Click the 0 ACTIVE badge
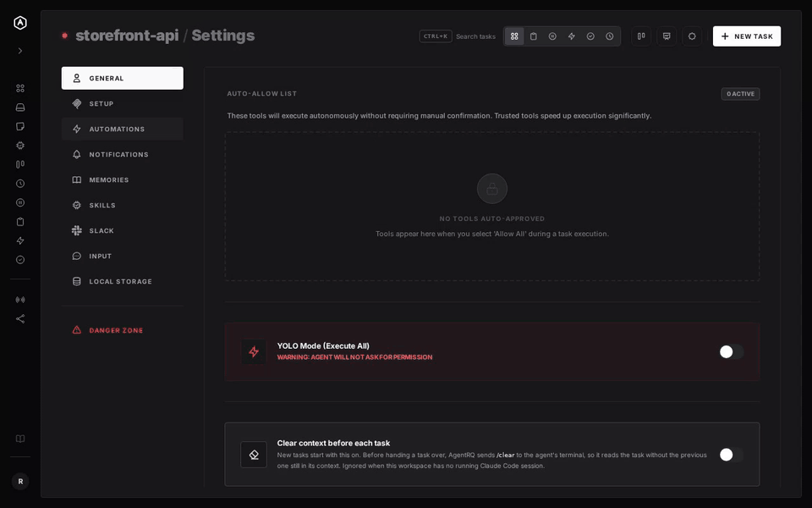Viewport: 812px width, 508px height. pos(741,94)
